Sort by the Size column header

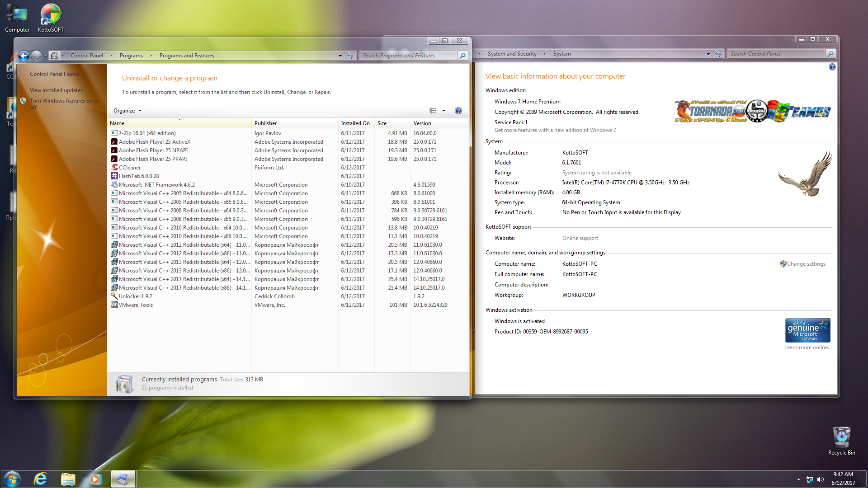point(392,123)
